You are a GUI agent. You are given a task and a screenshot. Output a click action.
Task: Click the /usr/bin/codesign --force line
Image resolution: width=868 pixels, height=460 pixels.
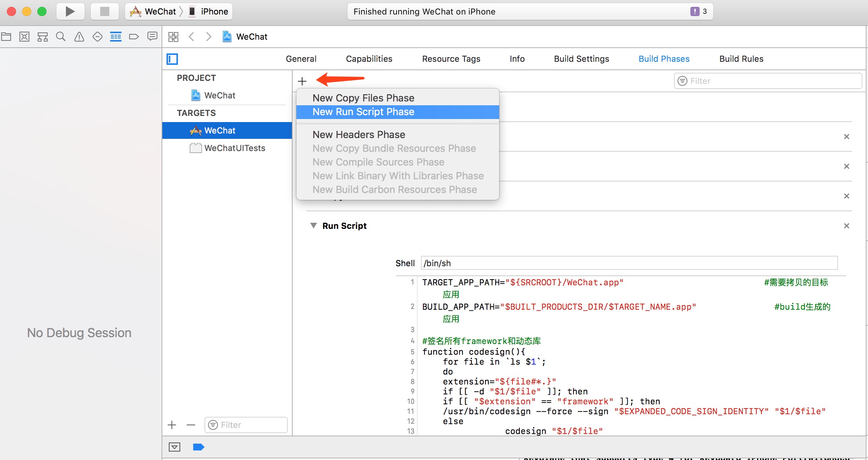[x=634, y=411]
